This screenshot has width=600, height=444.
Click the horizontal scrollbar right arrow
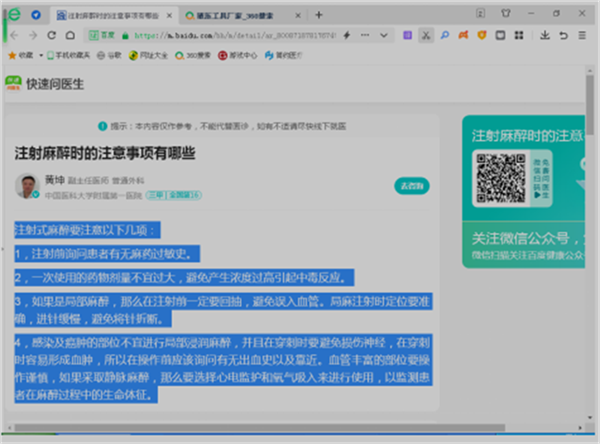(580, 428)
